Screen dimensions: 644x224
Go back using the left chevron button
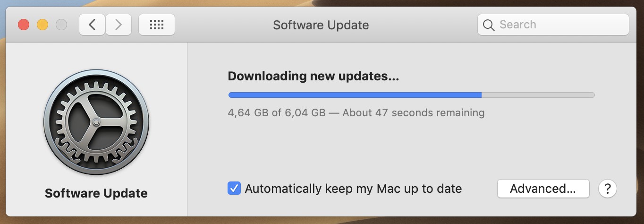(x=92, y=25)
